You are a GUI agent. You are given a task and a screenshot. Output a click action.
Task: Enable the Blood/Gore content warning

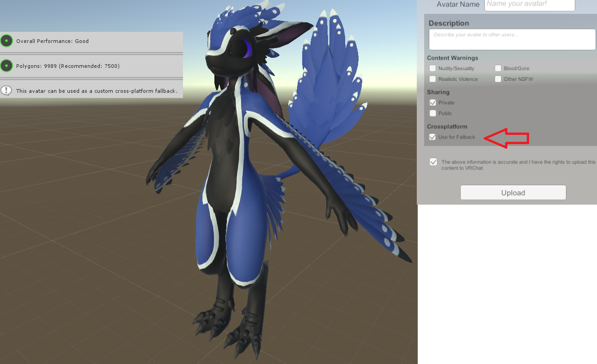(498, 68)
